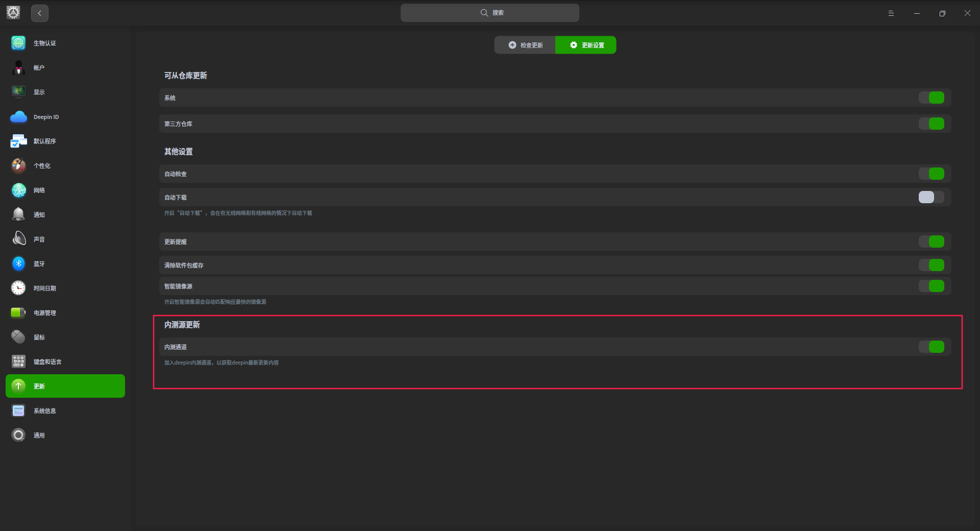Image resolution: width=980 pixels, height=531 pixels.
Task: Enable the 自动下载 auto download switch
Action: [x=932, y=197]
